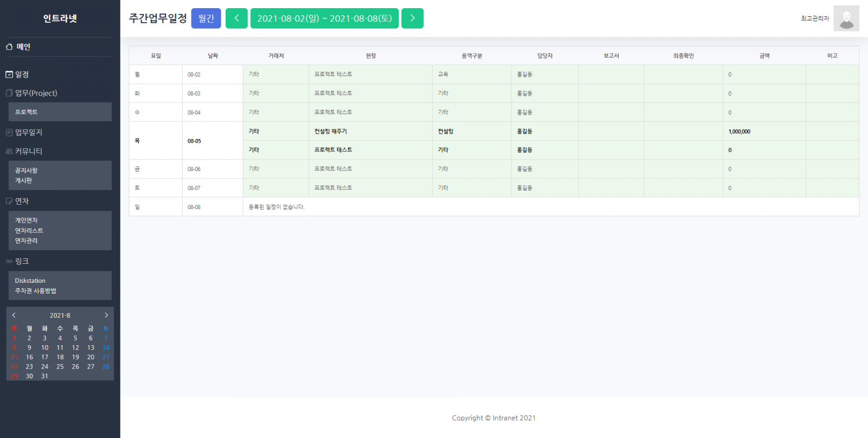Open 프로젝트 submenu item
Image resolution: width=868 pixels, height=438 pixels.
click(x=26, y=112)
